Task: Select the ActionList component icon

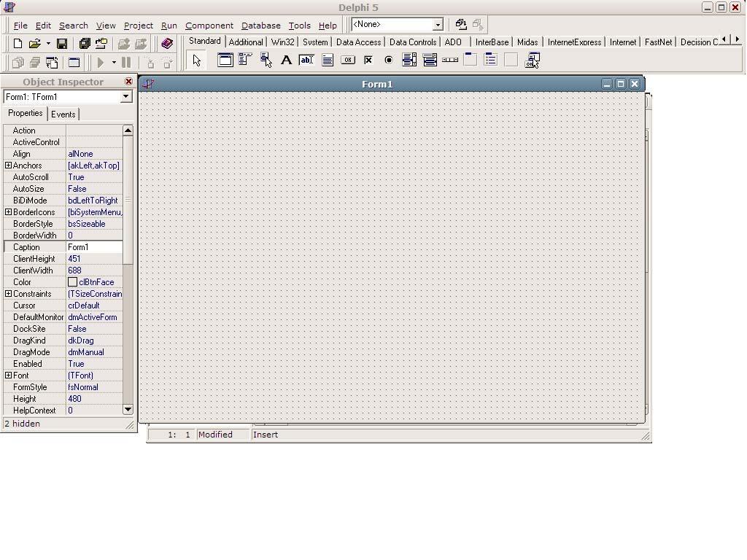Action: (x=532, y=60)
